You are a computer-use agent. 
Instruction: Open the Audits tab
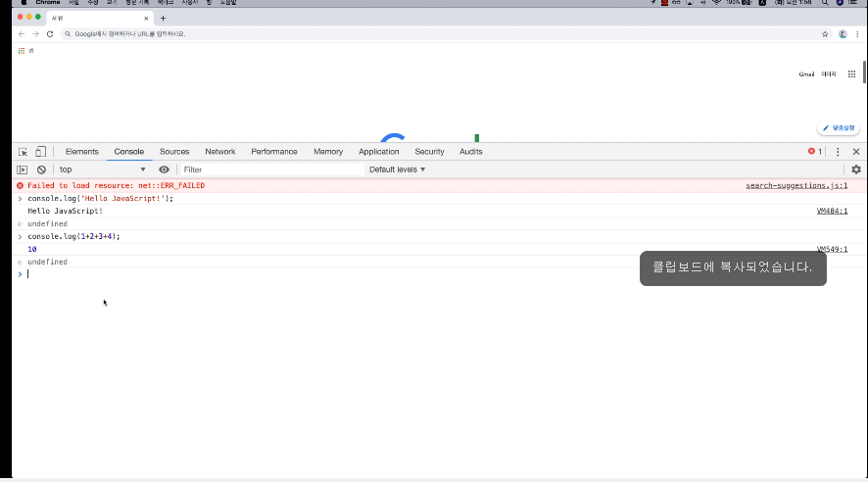471,152
